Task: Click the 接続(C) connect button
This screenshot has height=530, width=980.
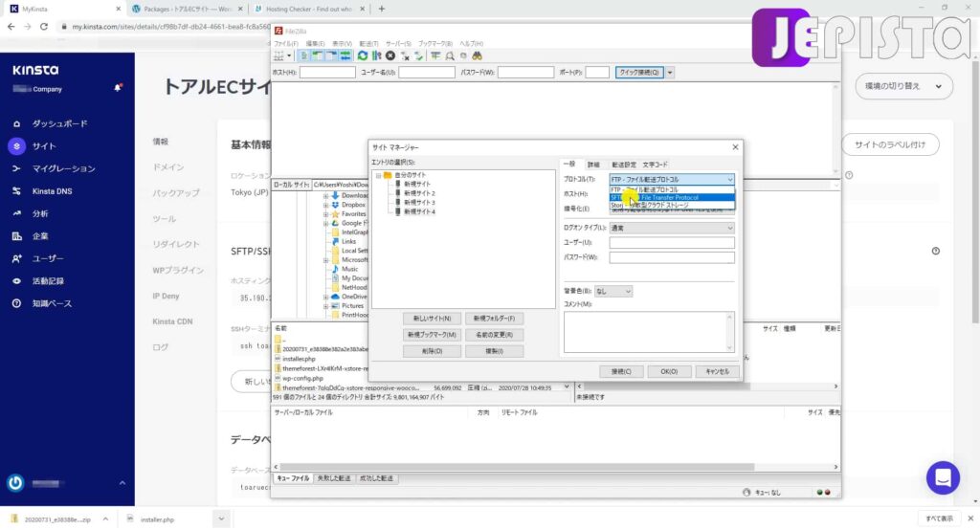Action: [621, 372]
